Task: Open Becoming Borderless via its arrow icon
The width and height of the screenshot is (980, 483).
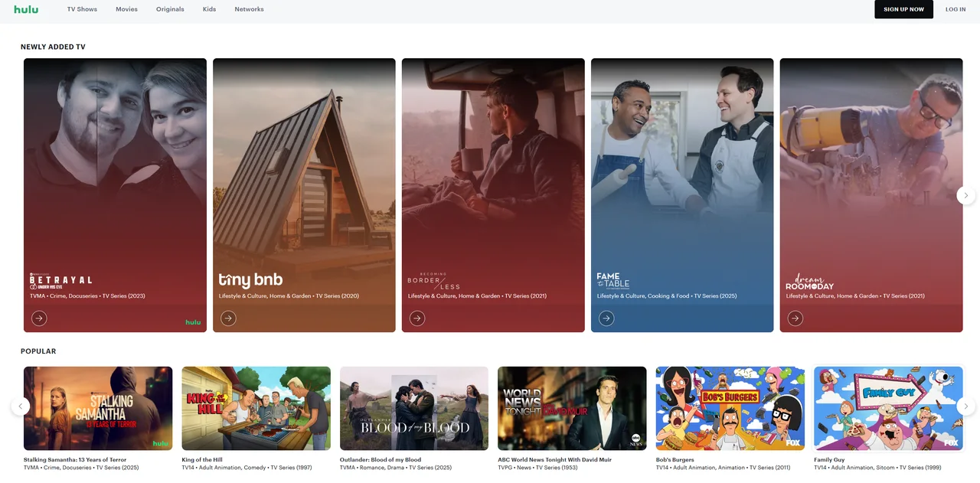Action: coord(417,318)
